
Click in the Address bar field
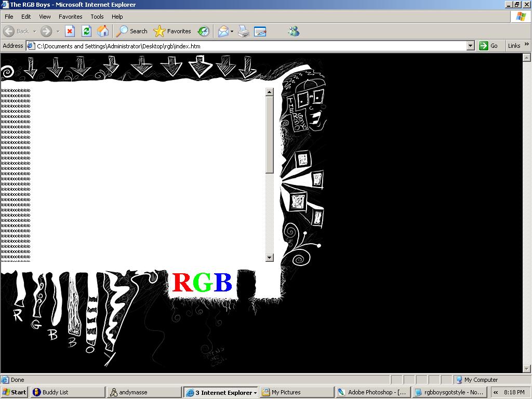point(249,46)
